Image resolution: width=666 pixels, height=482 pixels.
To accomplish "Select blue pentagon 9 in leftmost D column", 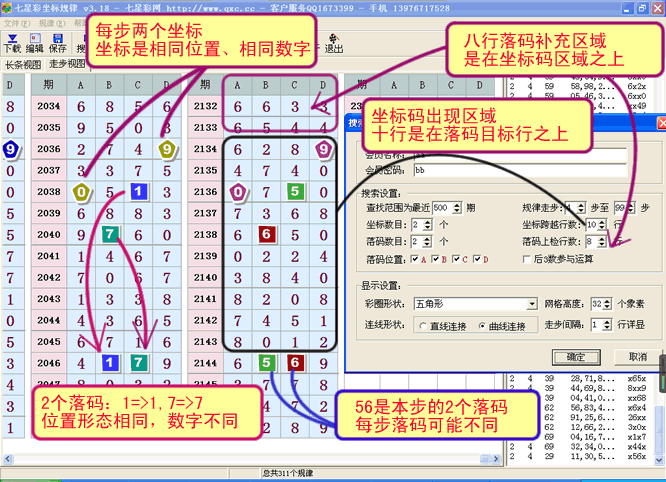I will (x=10, y=149).
